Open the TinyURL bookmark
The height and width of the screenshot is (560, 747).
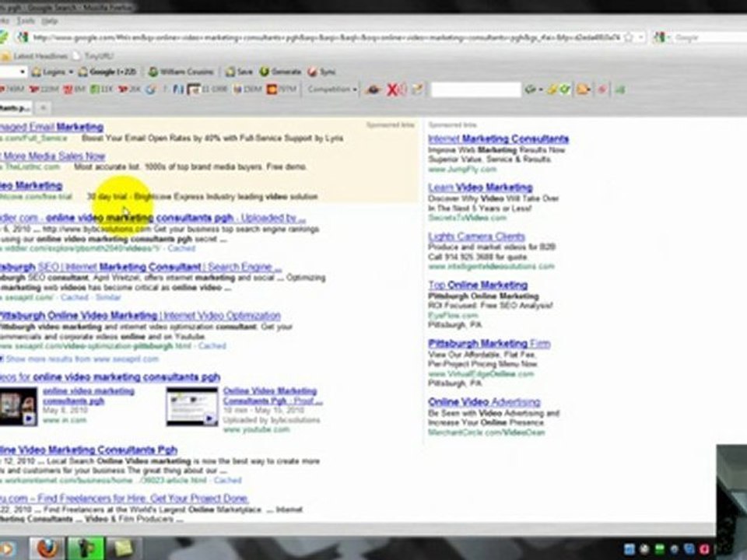tap(93, 56)
